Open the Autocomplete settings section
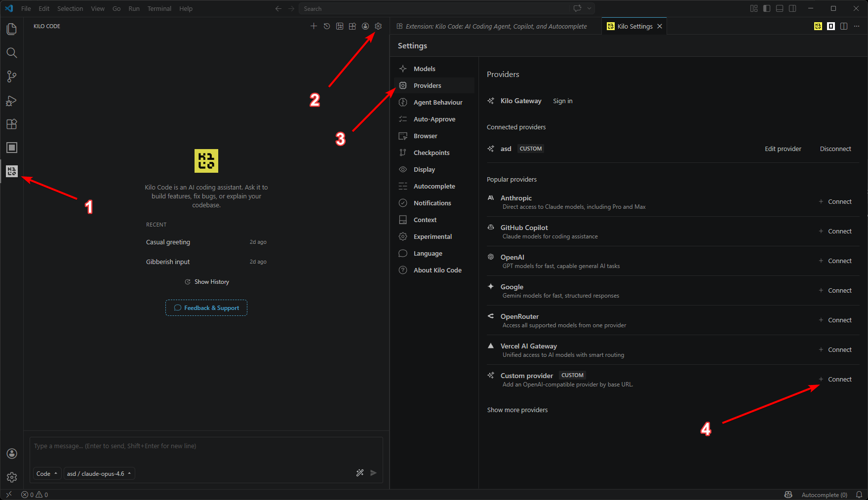Image resolution: width=868 pixels, height=500 pixels. coord(434,186)
